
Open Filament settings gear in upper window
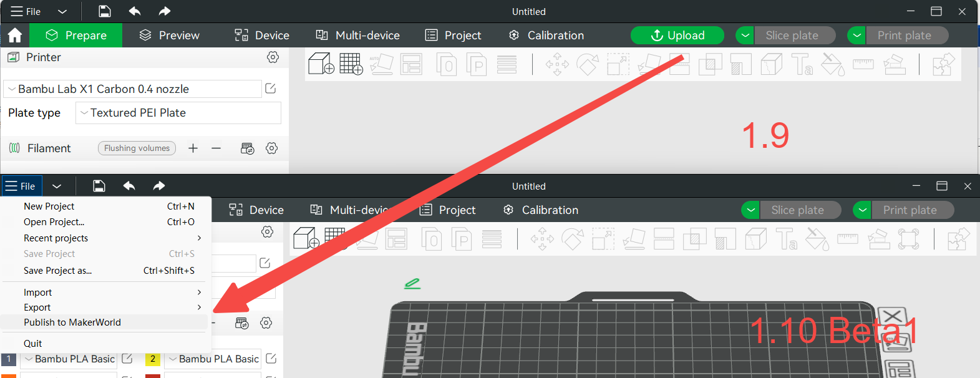coord(271,148)
